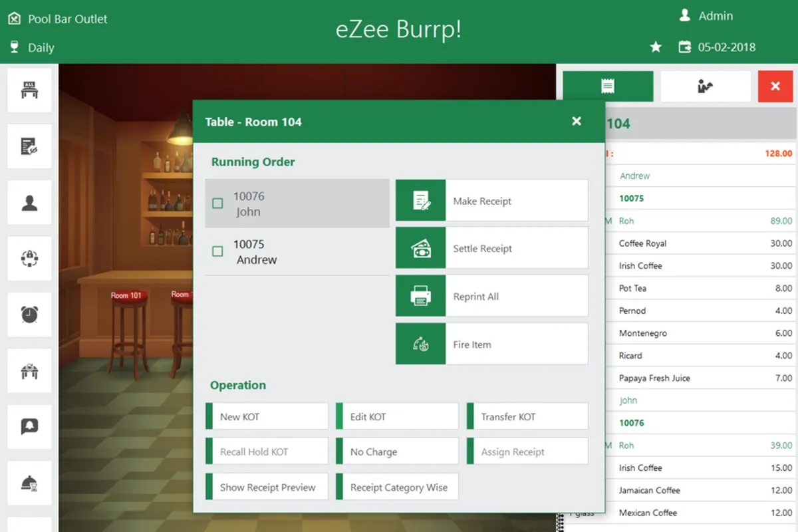Image resolution: width=798 pixels, height=532 pixels.
Task: Click the 39.00 subtotal amount
Action: (x=781, y=446)
